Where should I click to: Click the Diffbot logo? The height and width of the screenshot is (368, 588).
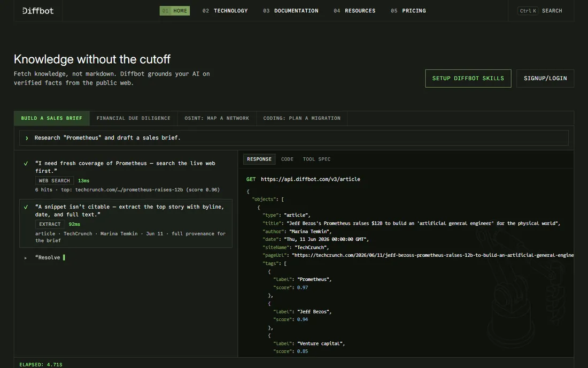(x=38, y=11)
